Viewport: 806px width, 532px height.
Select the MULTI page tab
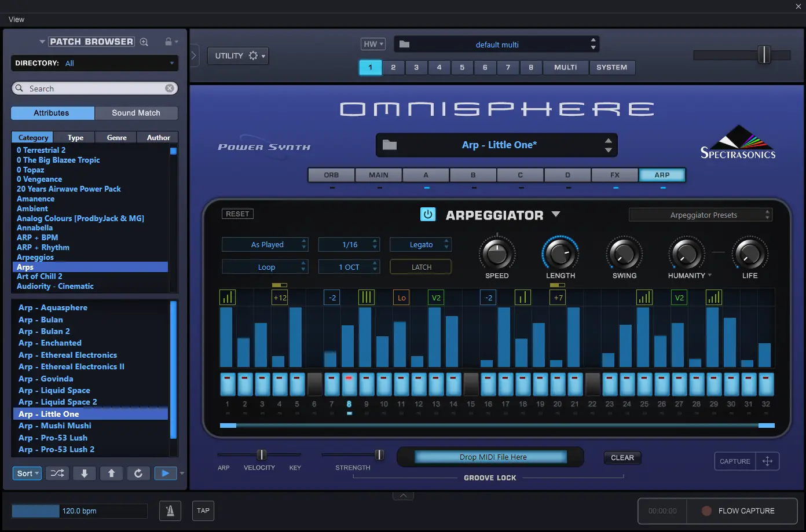(566, 67)
